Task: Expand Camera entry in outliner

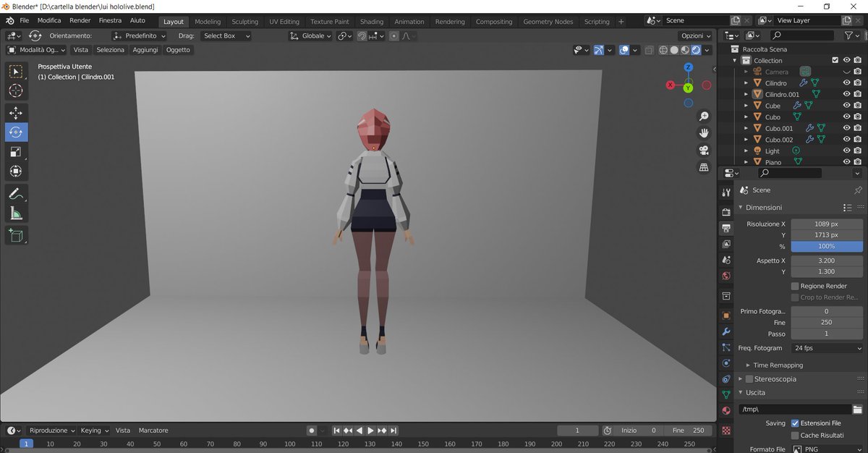Action: tap(746, 72)
